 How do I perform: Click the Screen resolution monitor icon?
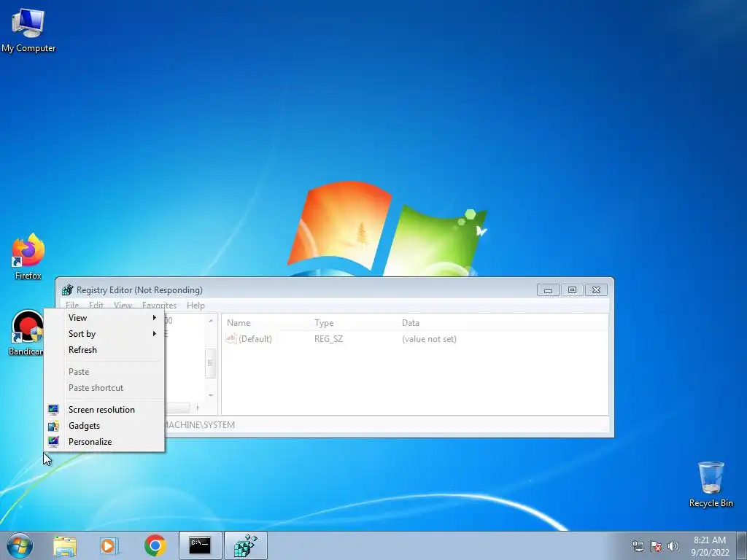coord(53,410)
